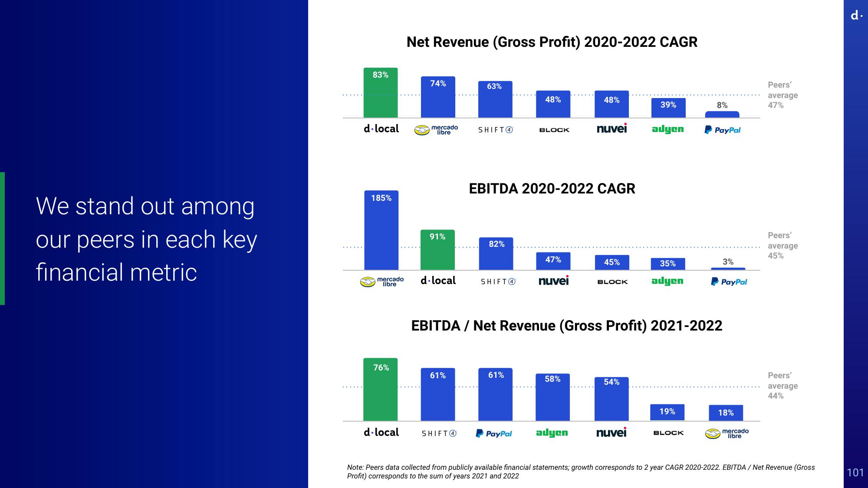Viewport: 868px width, 488px height.
Task: Click the SHIFT4 logo under the 61% margin bar
Action: pyautogui.click(x=439, y=433)
